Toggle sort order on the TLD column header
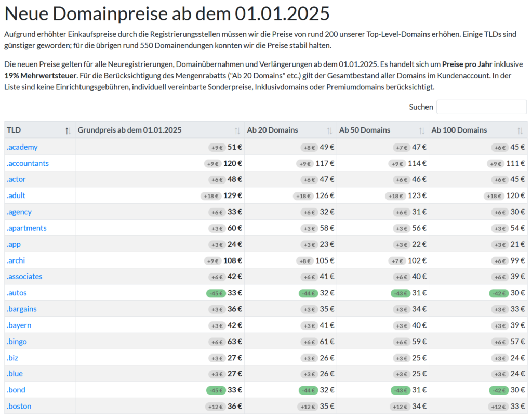 [68, 130]
